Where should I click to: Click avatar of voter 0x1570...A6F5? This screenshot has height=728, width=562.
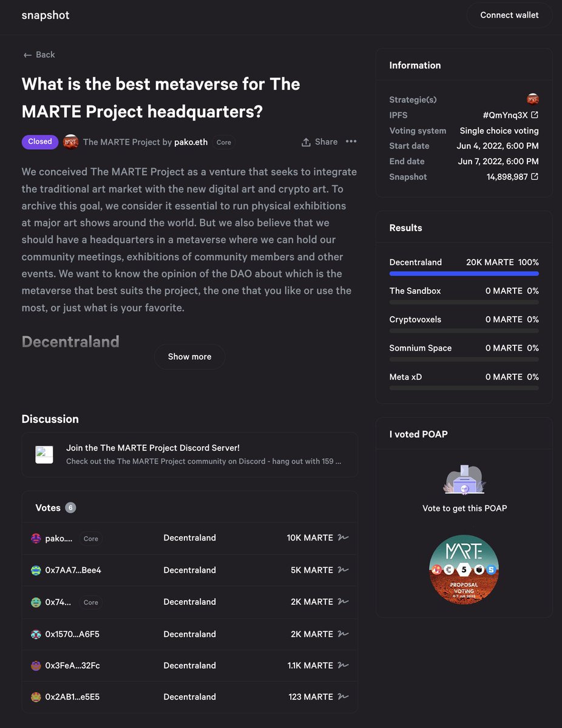[36, 634]
